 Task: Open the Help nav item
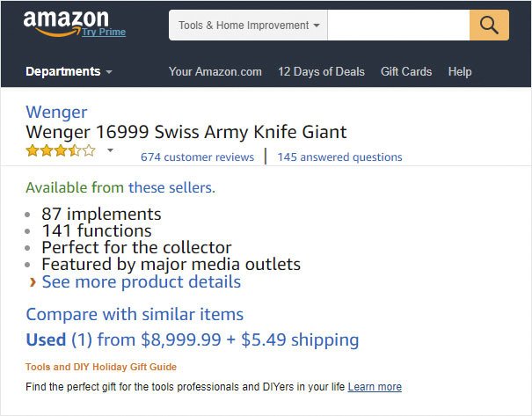(460, 71)
